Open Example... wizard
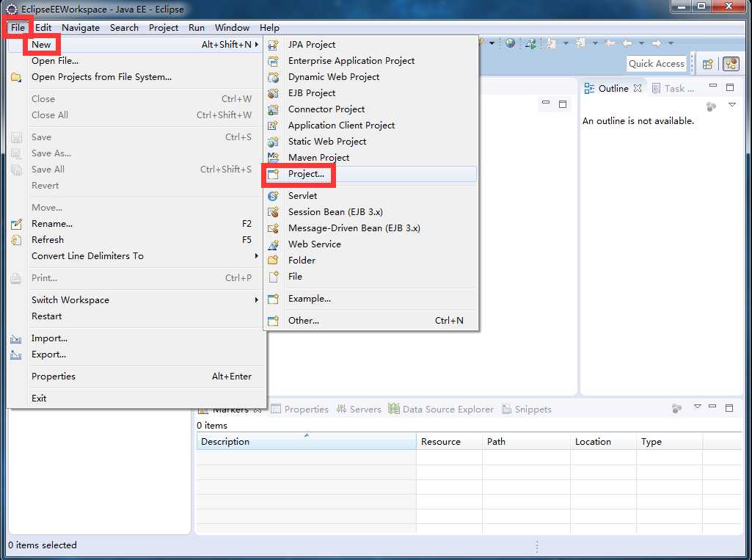Screen dimensions: 752x560 point(370,299)
